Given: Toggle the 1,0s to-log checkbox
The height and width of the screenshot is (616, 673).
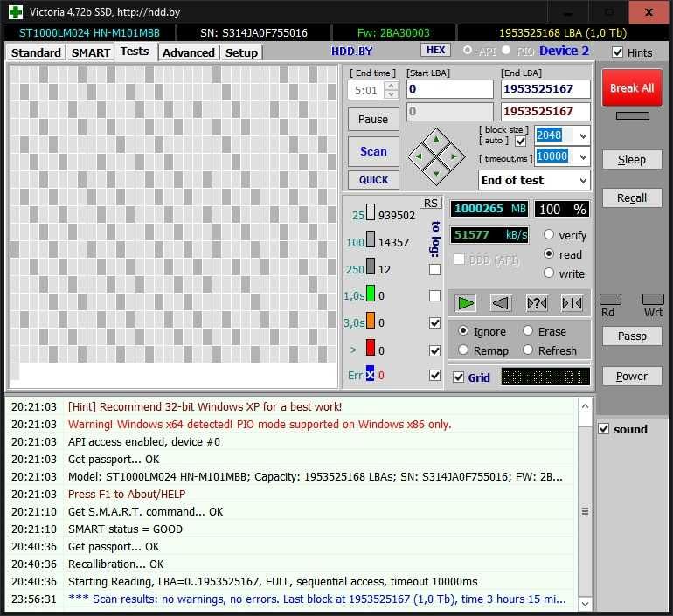Looking at the screenshot, I should pos(434,295).
